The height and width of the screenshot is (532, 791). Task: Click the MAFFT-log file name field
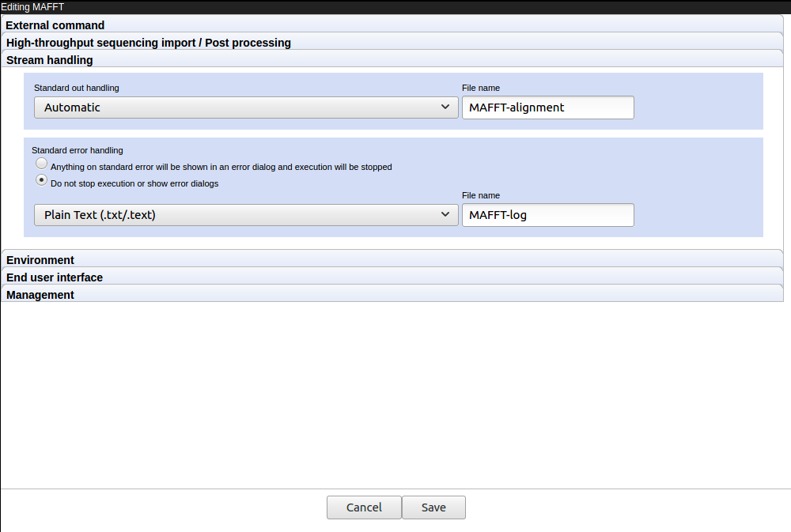coord(547,214)
